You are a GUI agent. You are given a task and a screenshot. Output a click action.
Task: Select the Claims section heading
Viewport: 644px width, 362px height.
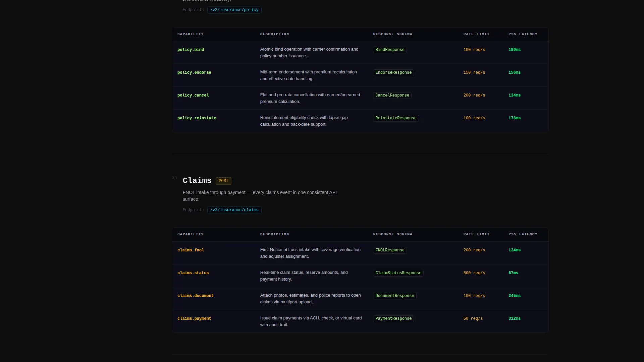[197, 181]
